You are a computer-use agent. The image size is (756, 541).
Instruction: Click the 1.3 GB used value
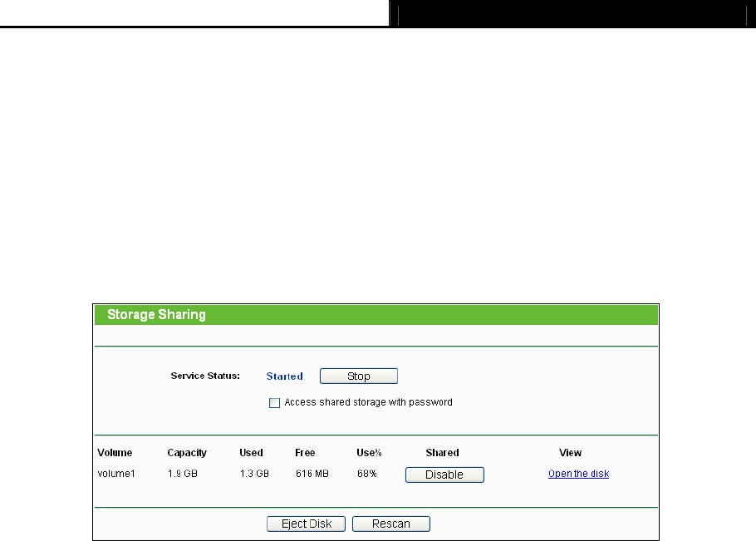click(254, 474)
